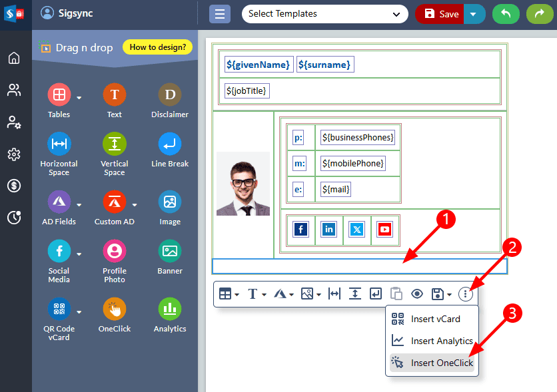Click the empty row below the signature
557x392 pixels.
click(359, 266)
